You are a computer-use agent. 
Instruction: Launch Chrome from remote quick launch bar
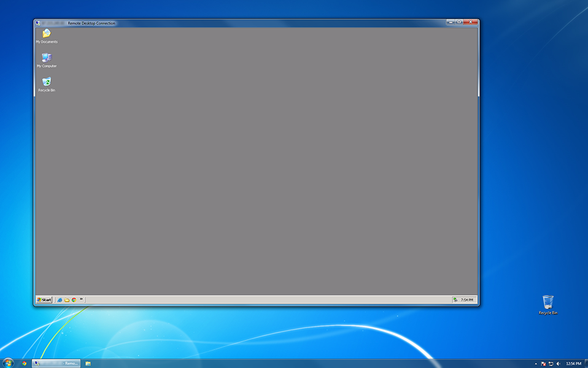[74, 300]
